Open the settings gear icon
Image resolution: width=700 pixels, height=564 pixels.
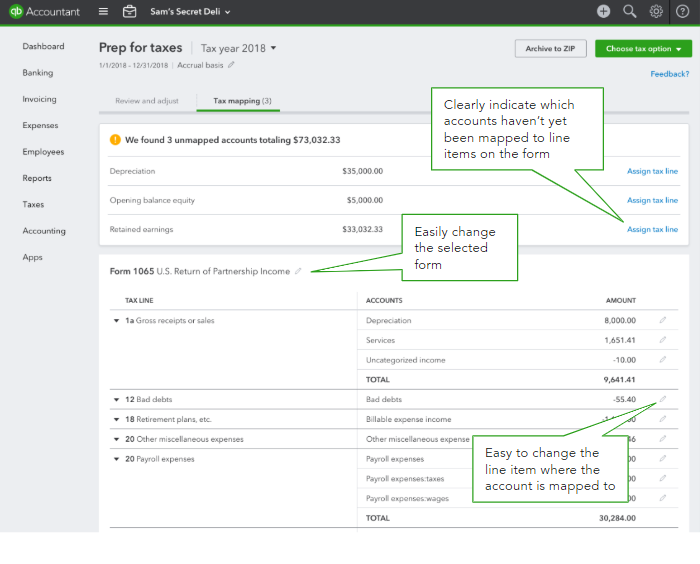point(656,12)
